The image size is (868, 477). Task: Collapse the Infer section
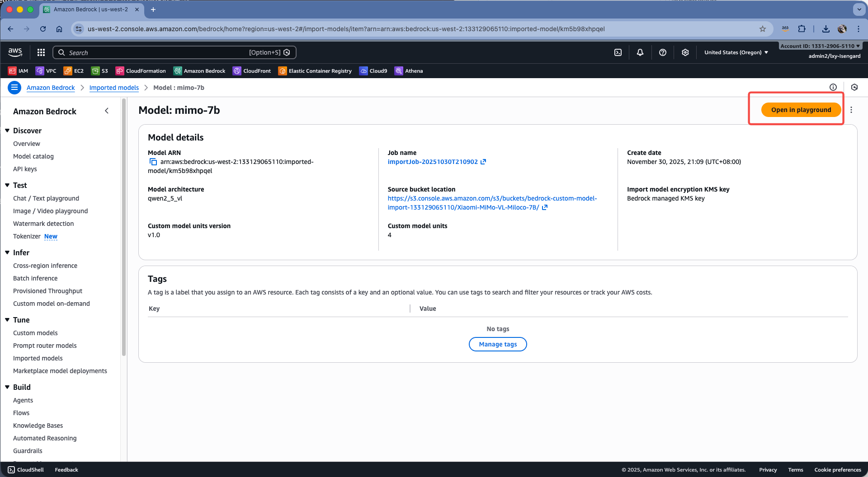click(x=7, y=253)
